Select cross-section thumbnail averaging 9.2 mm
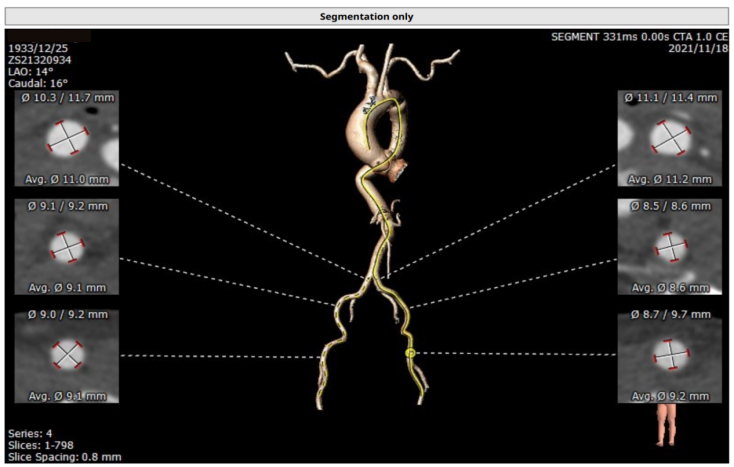The height and width of the screenshot is (467, 734). point(669,355)
